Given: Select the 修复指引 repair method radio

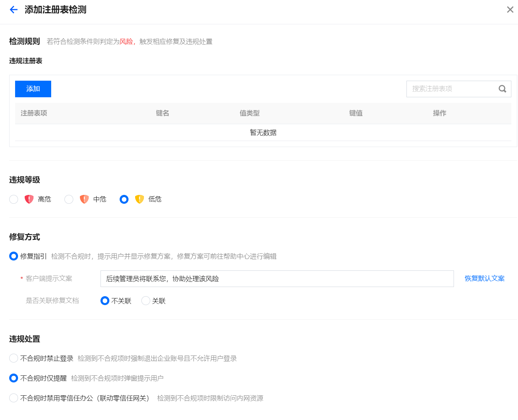Looking at the screenshot, I should (14, 256).
